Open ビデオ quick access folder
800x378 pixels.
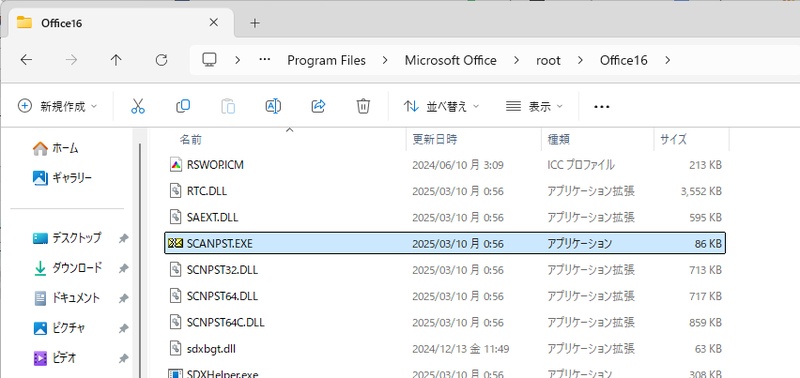point(55,358)
